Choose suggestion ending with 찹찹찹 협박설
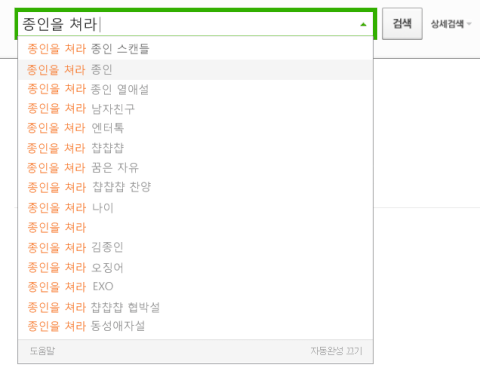 (195, 307)
